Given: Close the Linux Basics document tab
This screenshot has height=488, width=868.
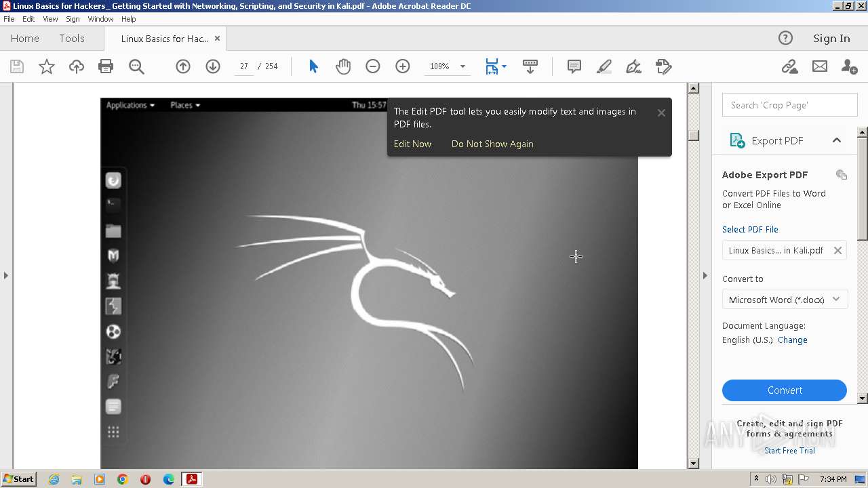Looking at the screenshot, I should coord(217,39).
